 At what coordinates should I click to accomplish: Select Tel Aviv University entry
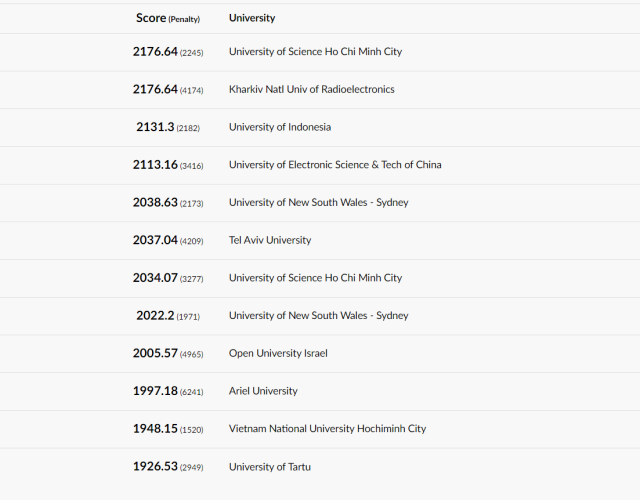coord(270,240)
